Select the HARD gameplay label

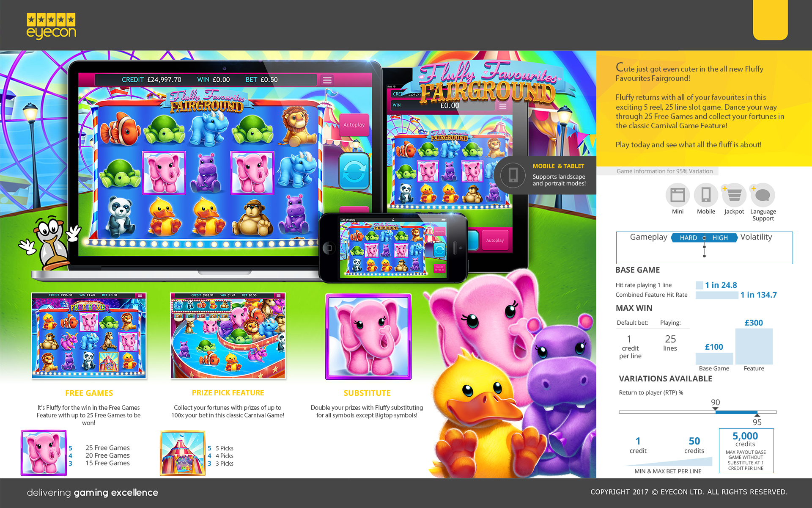tap(688, 238)
